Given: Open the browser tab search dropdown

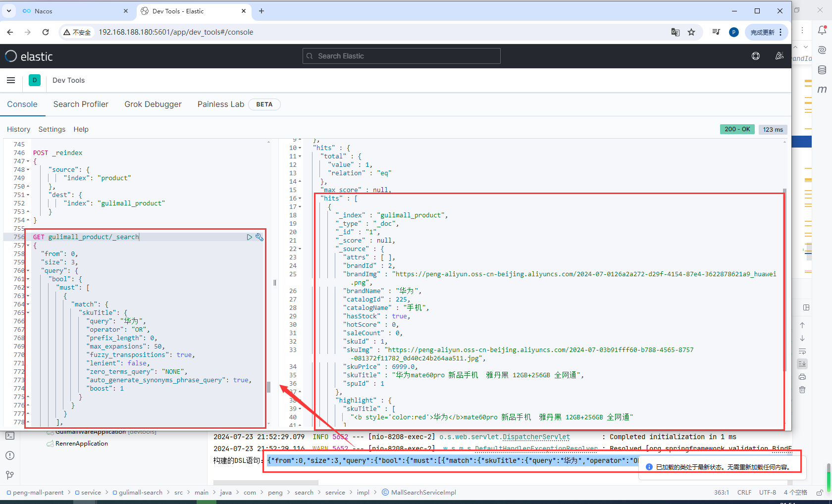Looking at the screenshot, I should 9,11.
